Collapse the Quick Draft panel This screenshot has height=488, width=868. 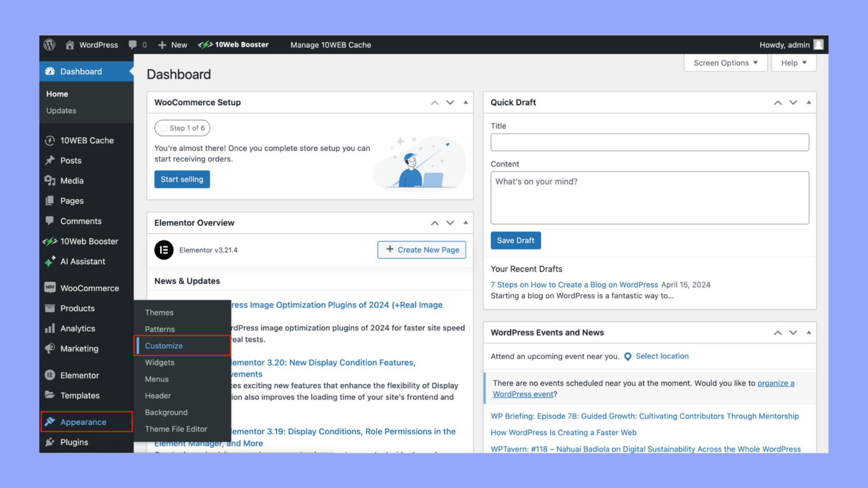(x=808, y=102)
